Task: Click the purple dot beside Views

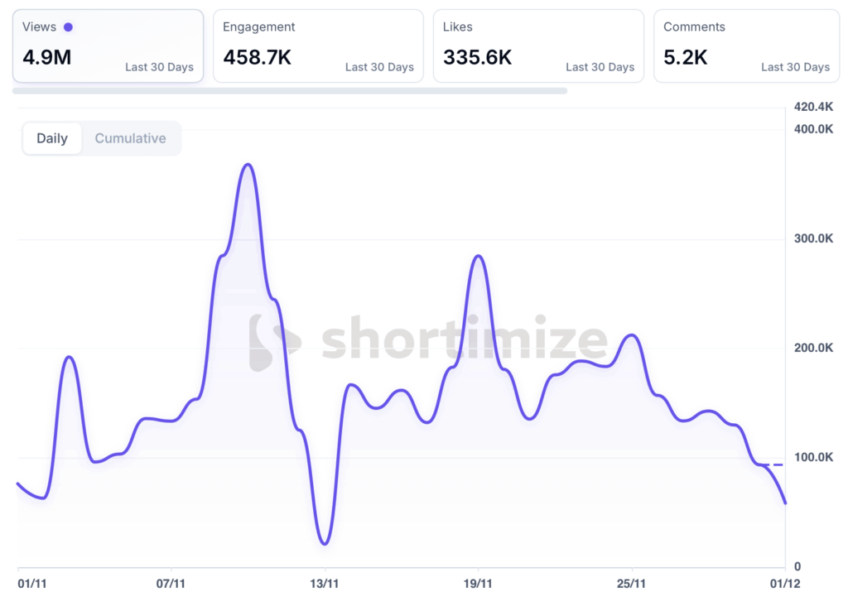Action: [x=68, y=27]
